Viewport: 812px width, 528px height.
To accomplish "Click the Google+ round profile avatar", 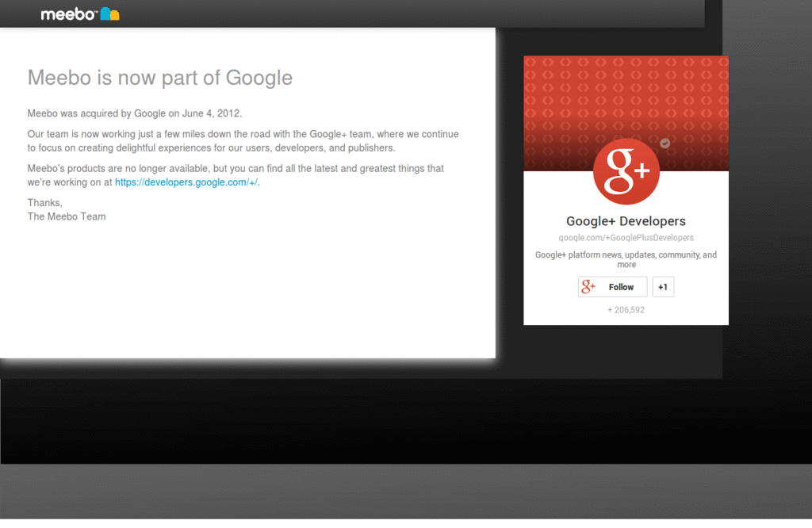I will pyautogui.click(x=626, y=171).
